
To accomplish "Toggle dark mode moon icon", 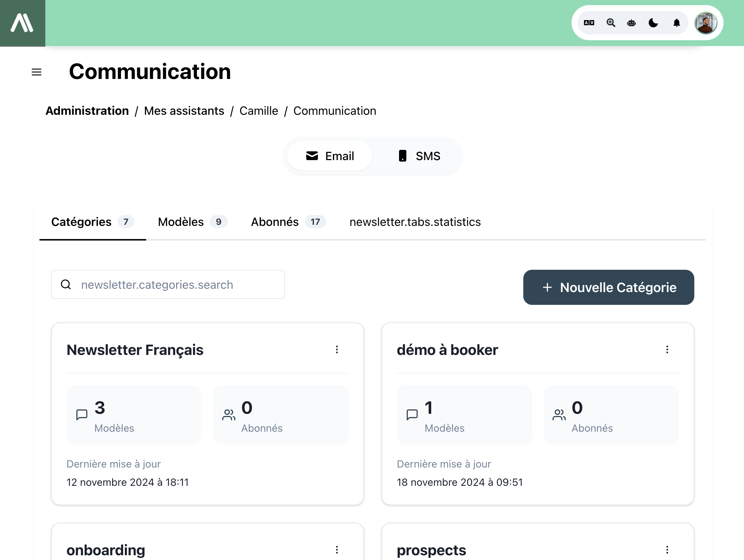I will 653,23.
